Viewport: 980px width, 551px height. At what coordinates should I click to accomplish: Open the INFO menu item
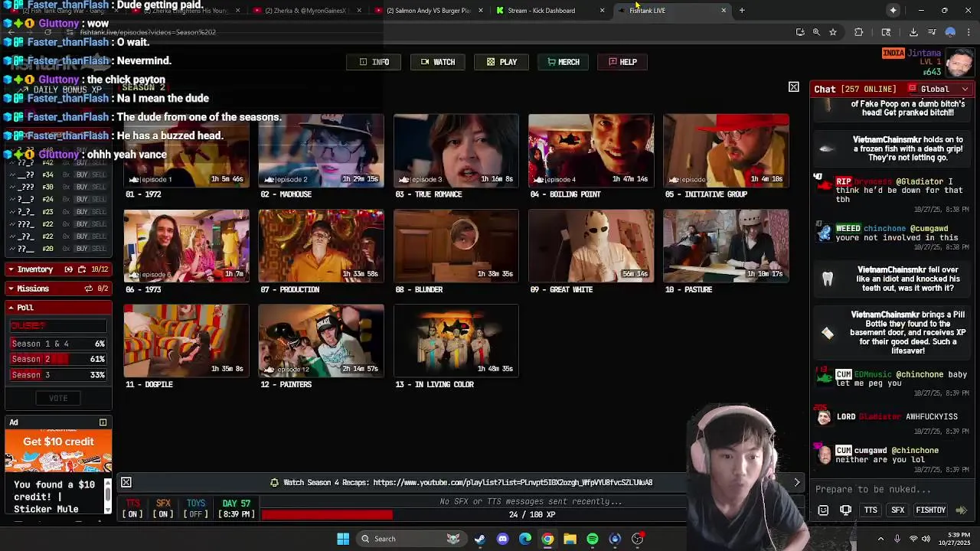tap(374, 62)
